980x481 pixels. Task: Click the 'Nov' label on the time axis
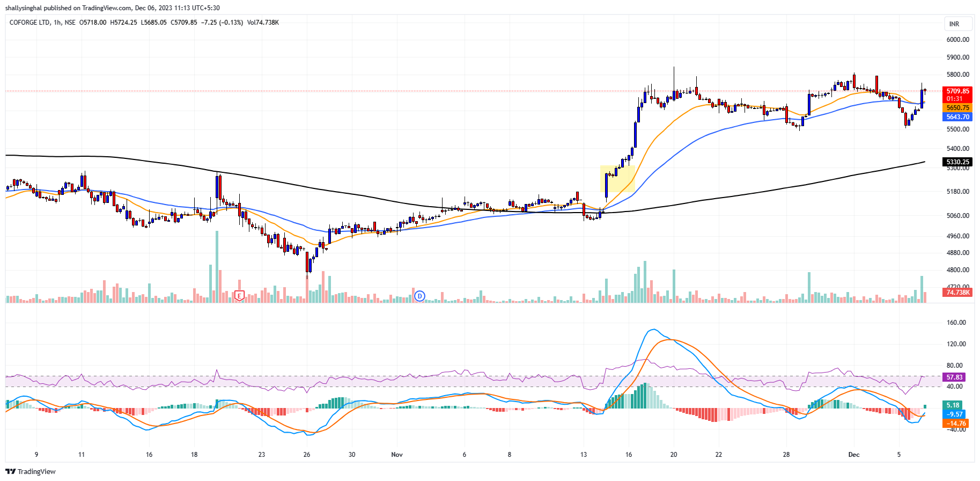pos(397,455)
